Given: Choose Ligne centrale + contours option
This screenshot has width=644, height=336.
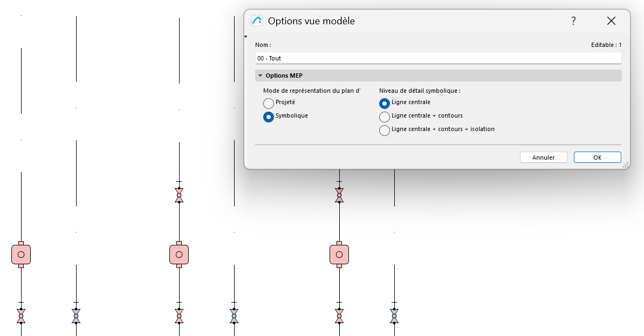Looking at the screenshot, I should click(385, 116).
